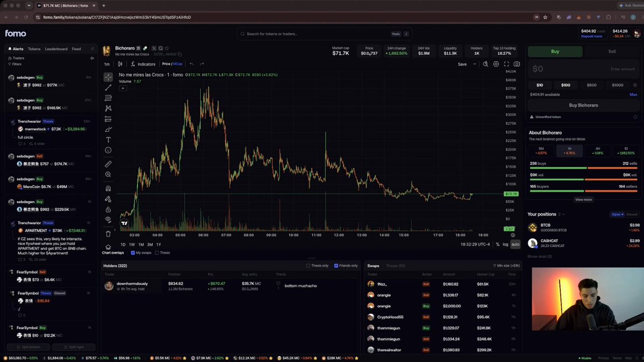
Task: Toggle percent scale on the chart
Action: click(497, 244)
